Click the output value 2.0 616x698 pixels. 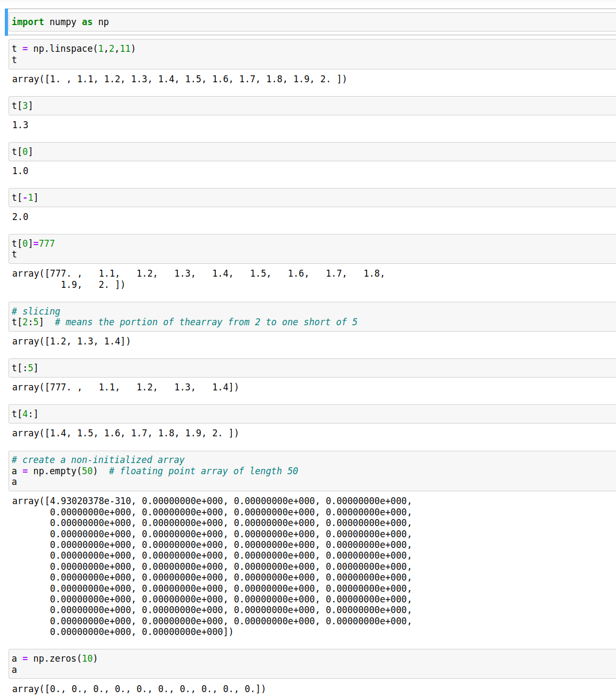pyautogui.click(x=20, y=217)
